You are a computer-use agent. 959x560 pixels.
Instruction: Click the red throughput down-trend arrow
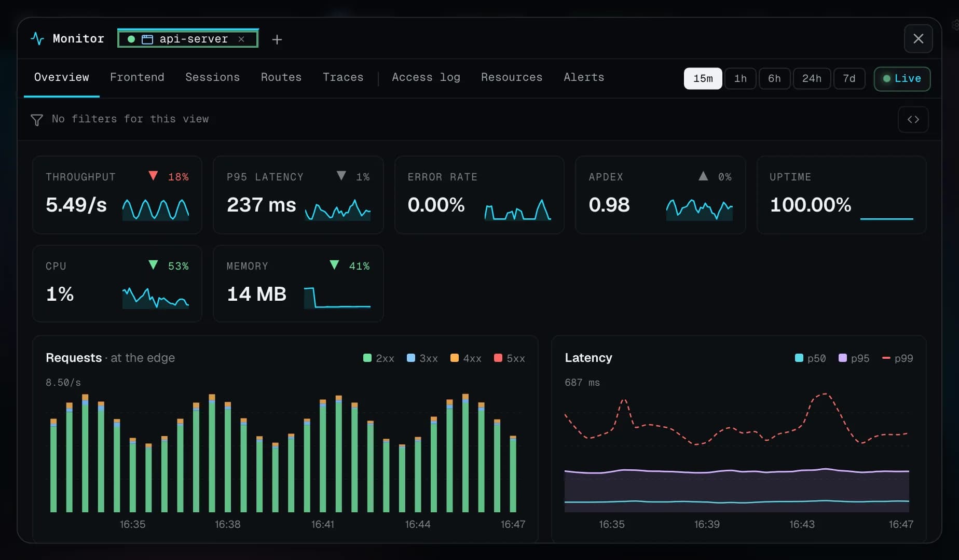click(153, 176)
